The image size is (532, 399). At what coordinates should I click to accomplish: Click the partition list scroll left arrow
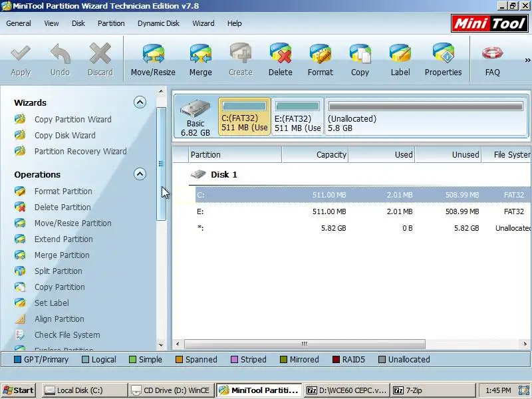(x=178, y=344)
